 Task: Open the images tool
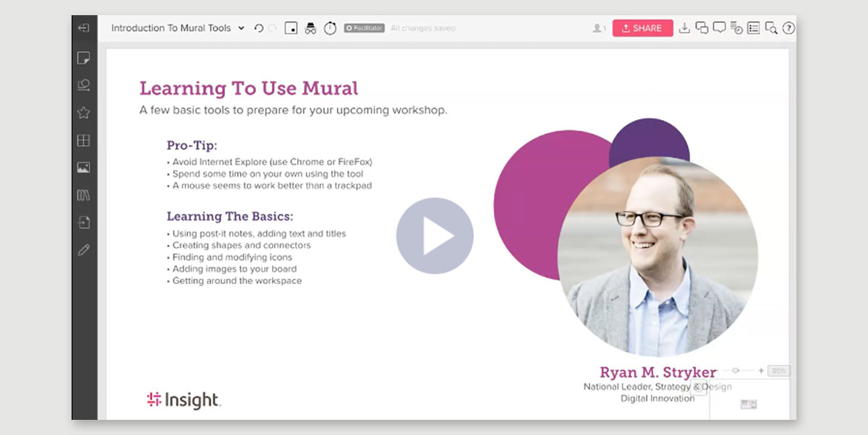pyautogui.click(x=82, y=167)
